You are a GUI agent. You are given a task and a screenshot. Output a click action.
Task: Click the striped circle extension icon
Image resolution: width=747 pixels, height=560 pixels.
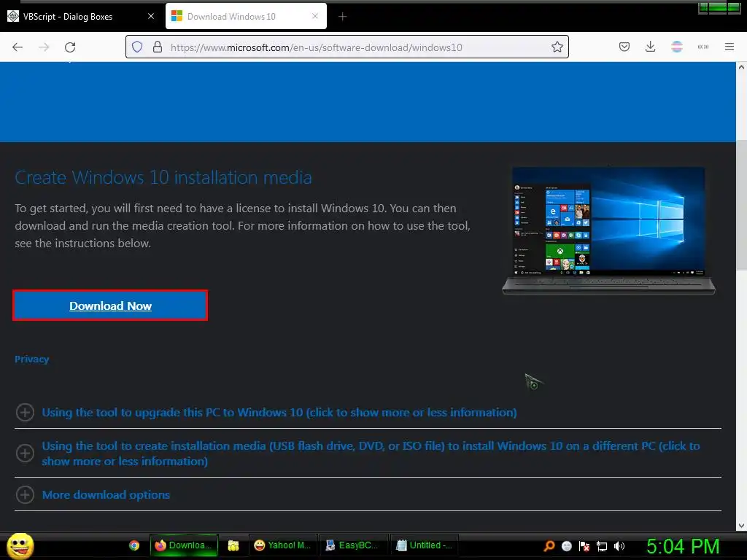click(677, 47)
